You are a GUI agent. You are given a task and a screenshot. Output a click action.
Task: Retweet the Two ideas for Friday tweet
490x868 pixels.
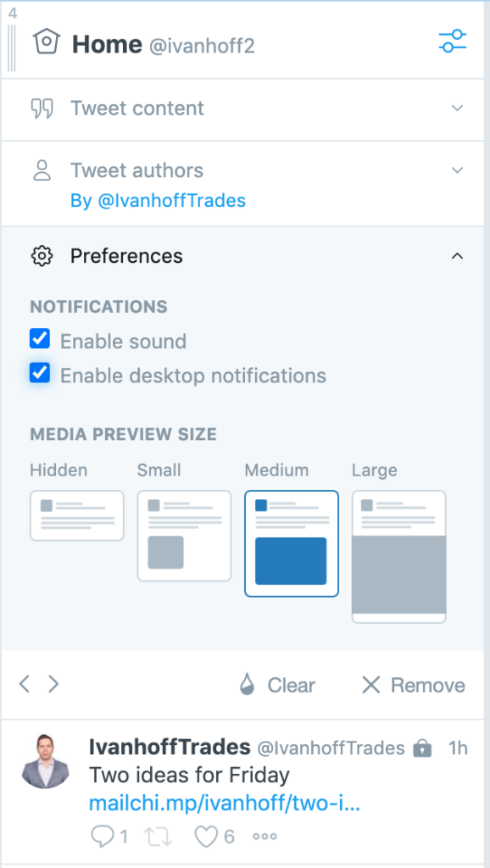(x=159, y=836)
